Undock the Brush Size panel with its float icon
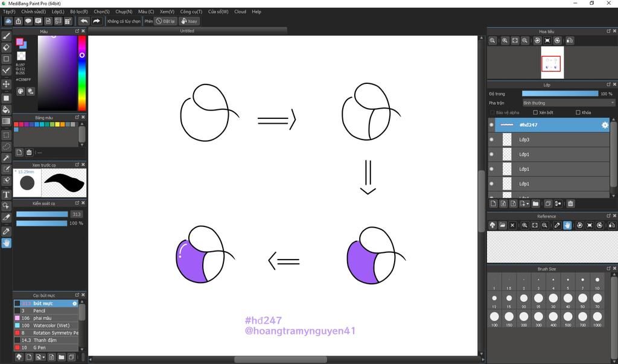 click(x=608, y=269)
